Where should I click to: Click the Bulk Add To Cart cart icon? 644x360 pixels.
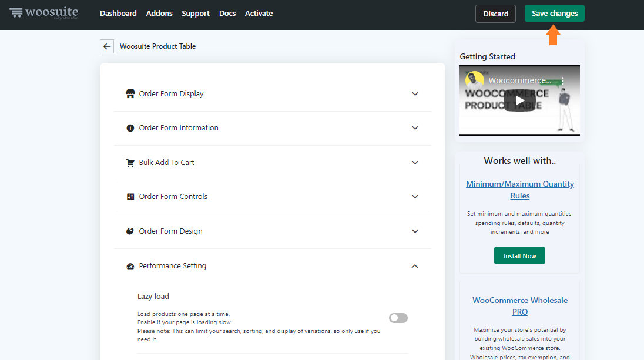[x=130, y=163]
